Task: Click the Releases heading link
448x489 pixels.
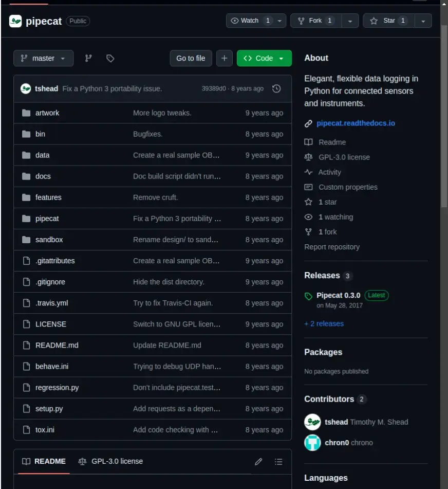Action: 322,276
